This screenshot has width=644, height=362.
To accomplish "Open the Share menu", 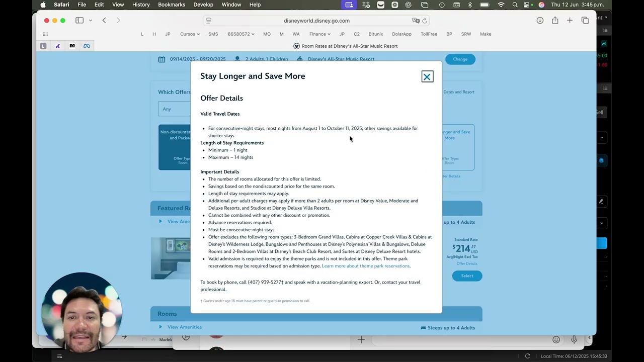I will coord(555,21).
